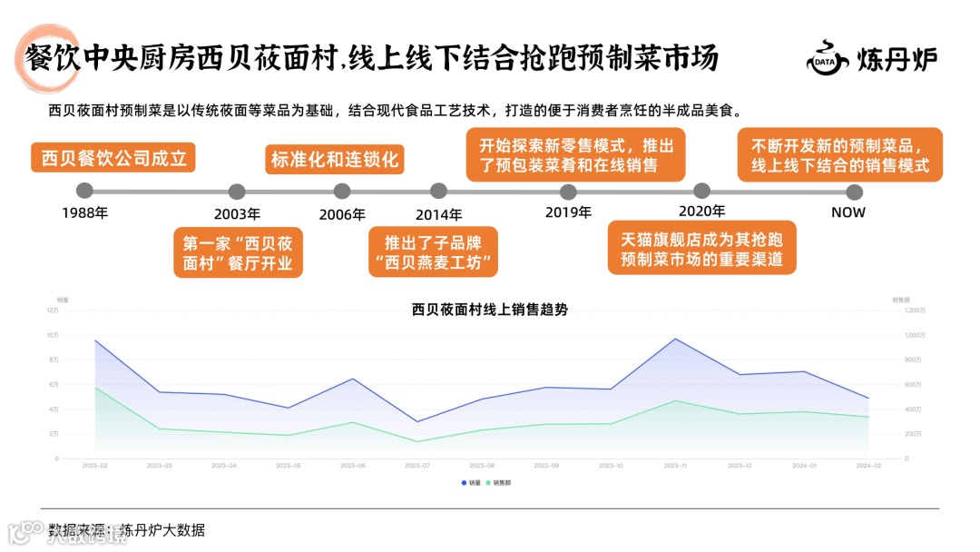Click the blue line peak at 2023-11
This screenshot has height=552, width=980.
(x=675, y=339)
